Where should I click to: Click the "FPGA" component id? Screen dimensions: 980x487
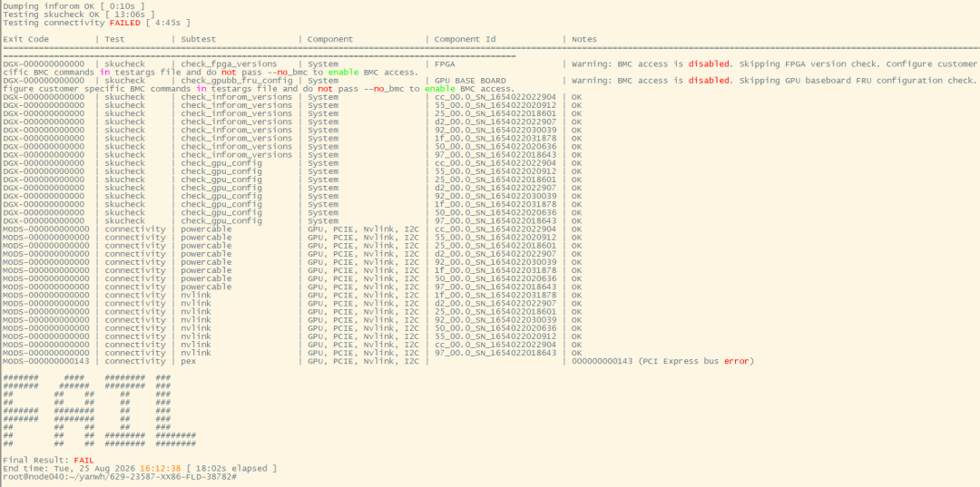click(445, 63)
